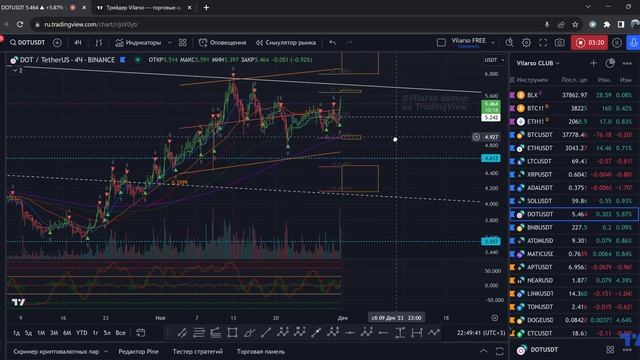Select ADAUSDT in the watchlist
The height and width of the screenshot is (360, 640).
(573, 188)
